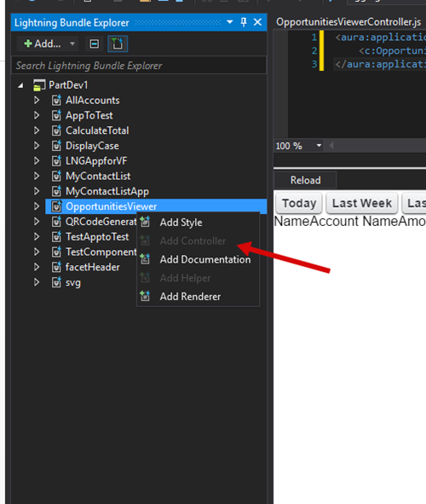Expand the OpportunitiesViewer bundle
The height and width of the screenshot is (504, 426).
37,206
